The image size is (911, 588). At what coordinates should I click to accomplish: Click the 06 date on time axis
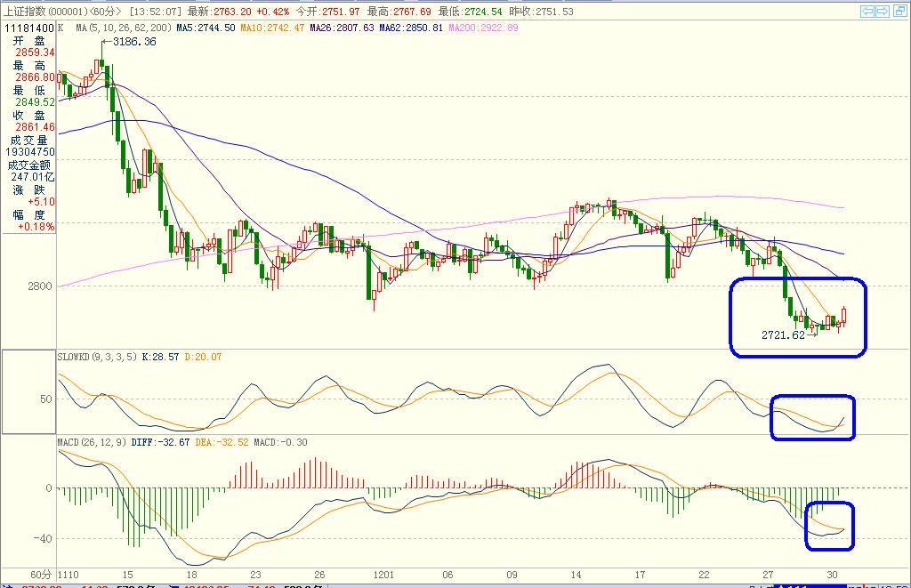[447, 575]
